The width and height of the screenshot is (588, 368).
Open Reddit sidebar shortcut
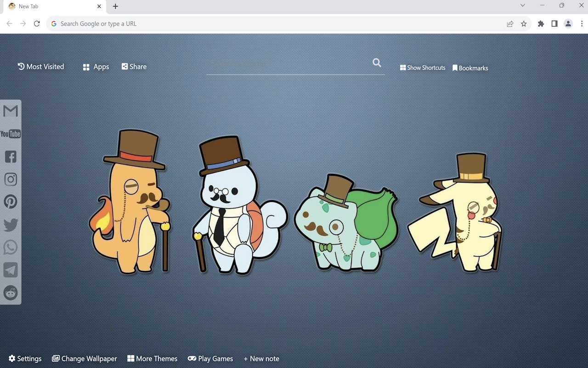click(x=11, y=293)
